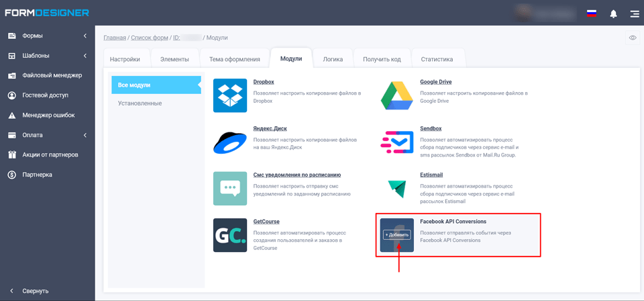
Task: Click the Sendbox description text
Action: coord(470,147)
